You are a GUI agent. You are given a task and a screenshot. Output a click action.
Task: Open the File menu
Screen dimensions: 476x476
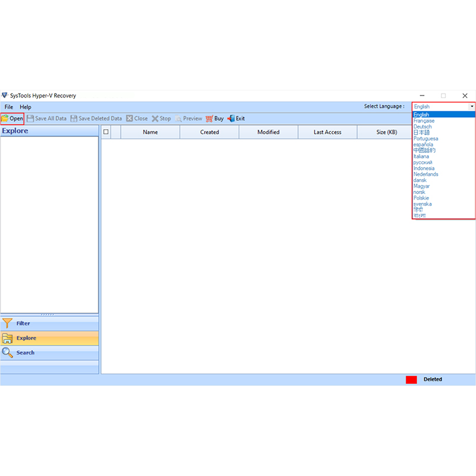(x=9, y=107)
